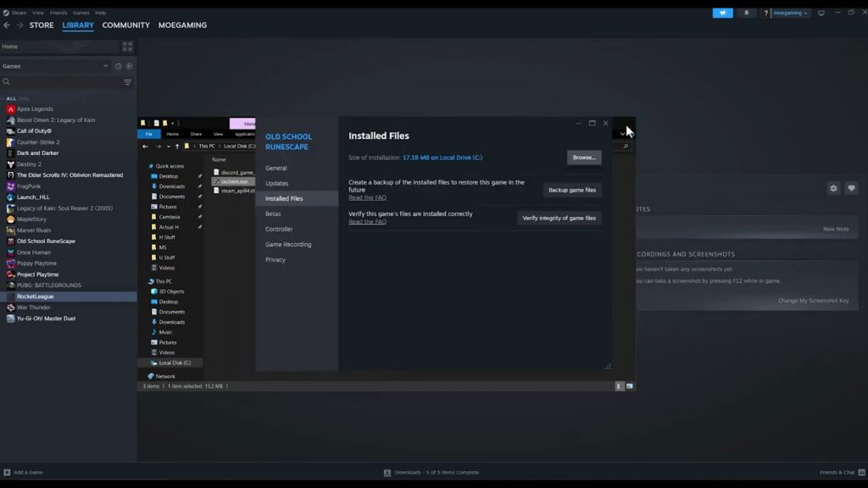868x488 pixels.
Task: Open the Downloads status icon
Action: 387,473
